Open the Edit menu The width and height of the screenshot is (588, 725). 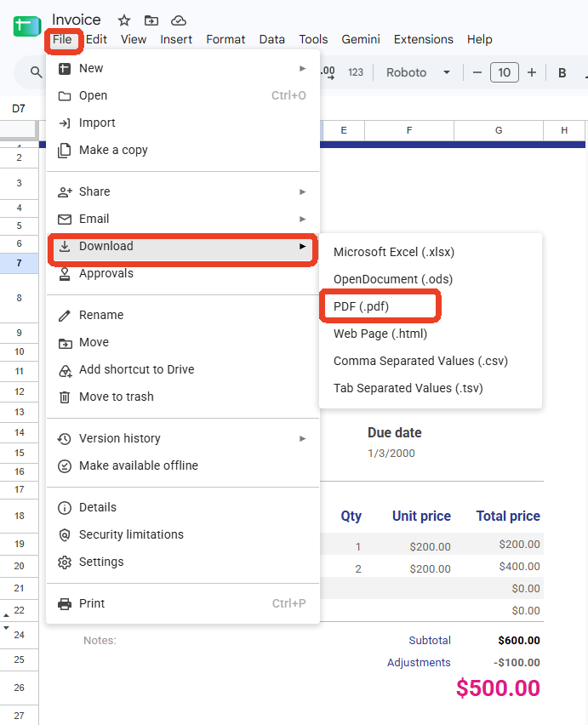click(96, 40)
